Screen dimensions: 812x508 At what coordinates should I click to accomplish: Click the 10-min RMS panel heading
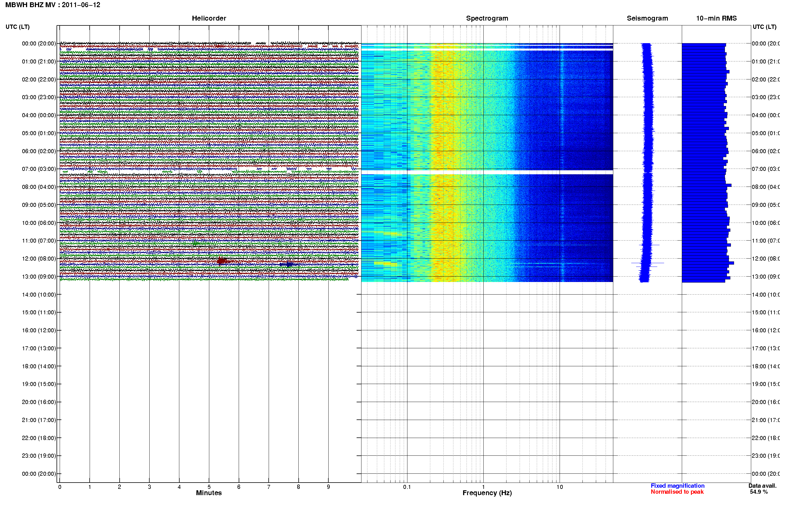tap(716, 18)
